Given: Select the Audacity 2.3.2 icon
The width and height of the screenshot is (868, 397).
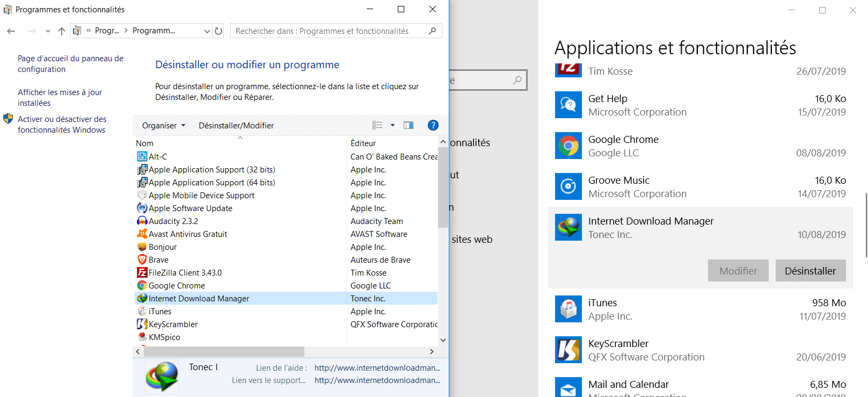Looking at the screenshot, I should [x=142, y=221].
